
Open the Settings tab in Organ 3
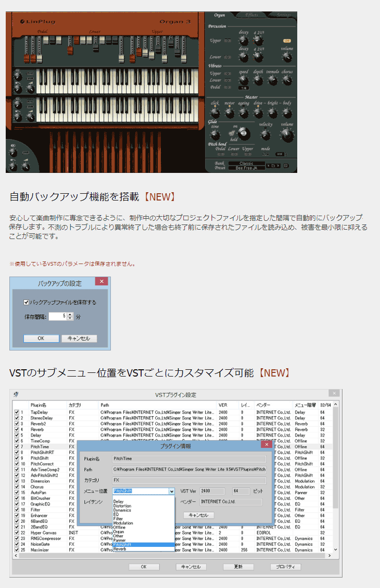point(283,15)
